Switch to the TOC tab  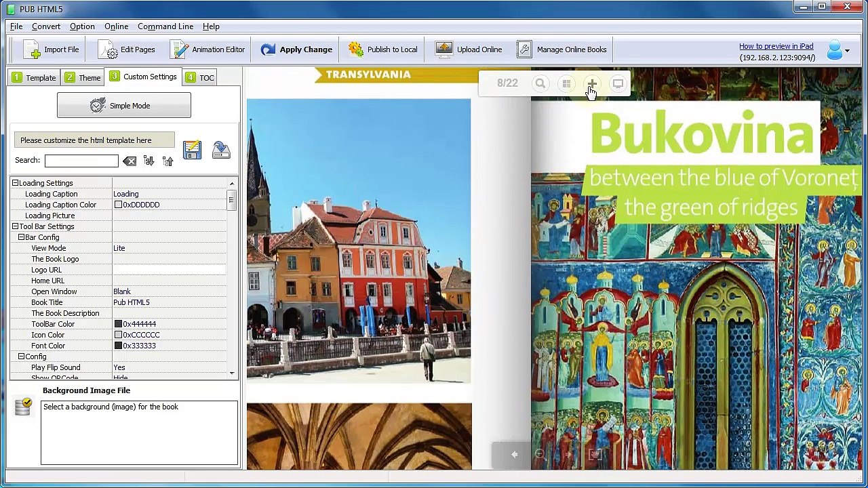(199, 77)
